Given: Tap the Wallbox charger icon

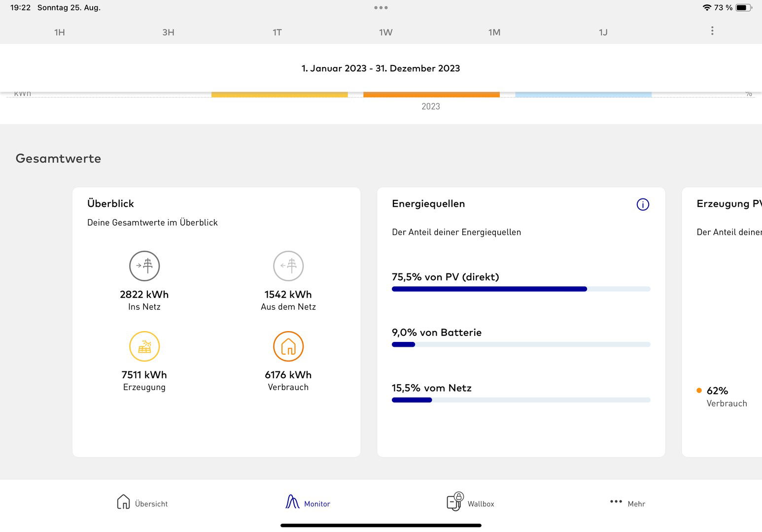Looking at the screenshot, I should (x=455, y=501).
